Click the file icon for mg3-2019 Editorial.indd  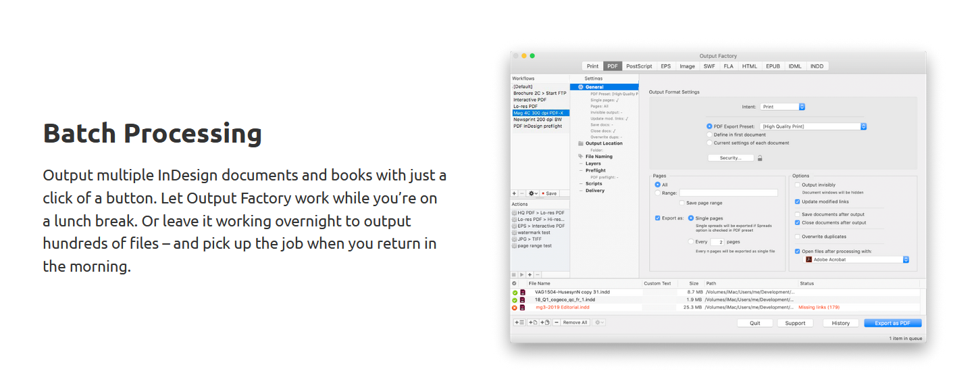tap(523, 308)
